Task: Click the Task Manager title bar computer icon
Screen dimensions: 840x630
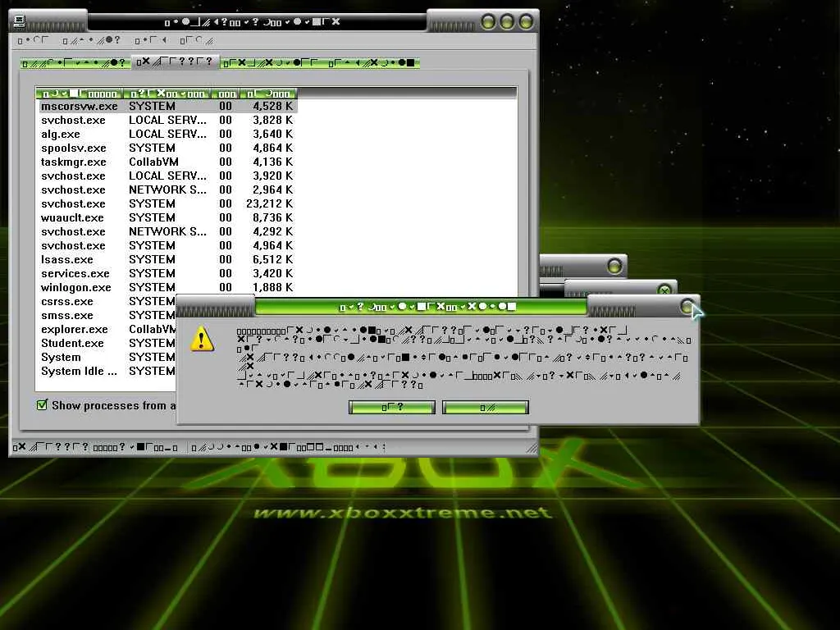Action: click(20, 21)
